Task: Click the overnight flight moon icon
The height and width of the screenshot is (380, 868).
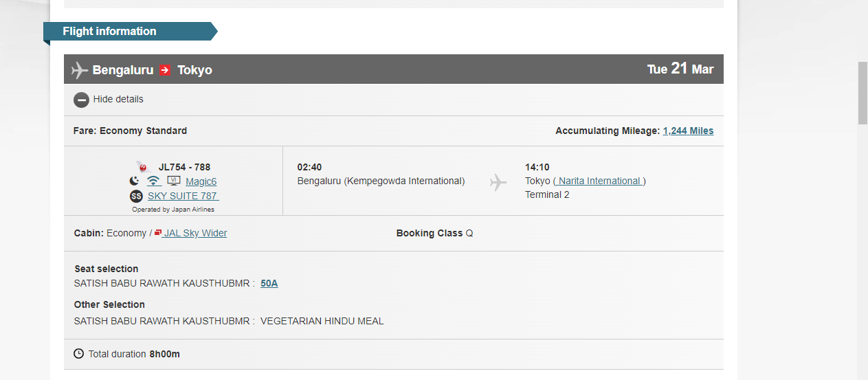Action: tap(135, 181)
